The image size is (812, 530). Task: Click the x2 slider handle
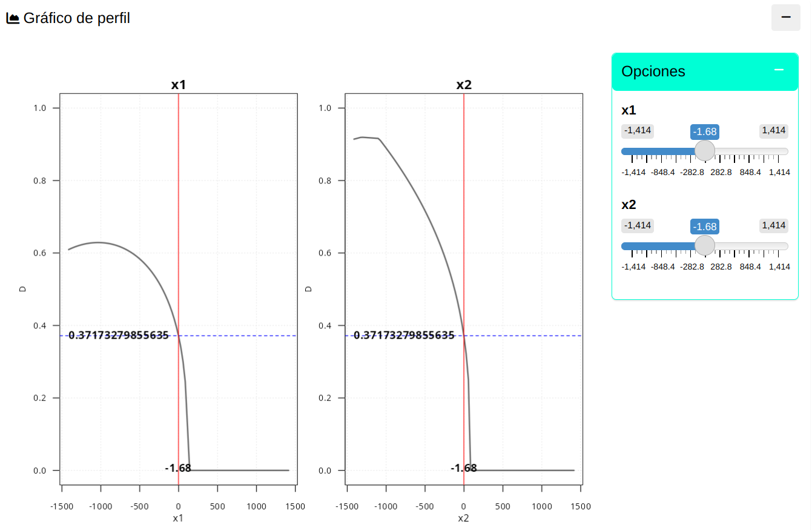pos(704,245)
